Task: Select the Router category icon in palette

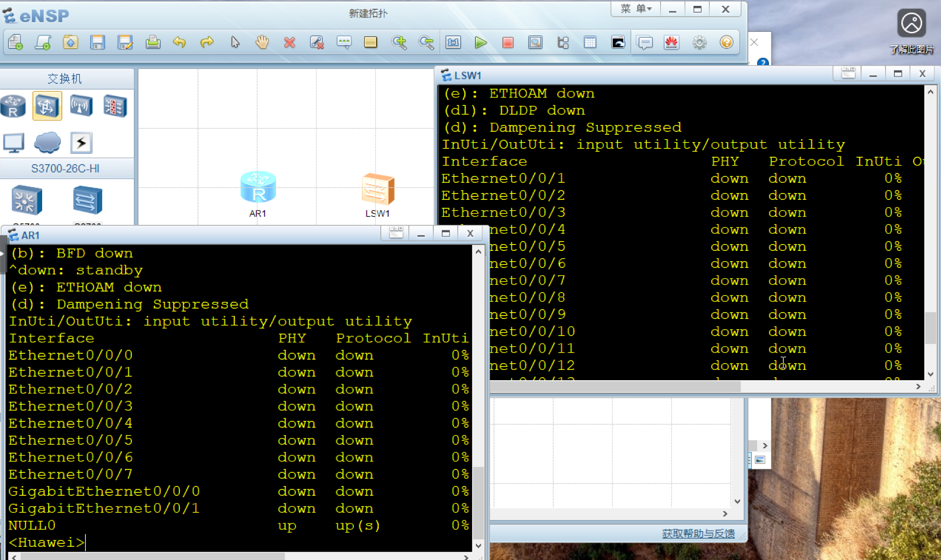Action: point(13,106)
